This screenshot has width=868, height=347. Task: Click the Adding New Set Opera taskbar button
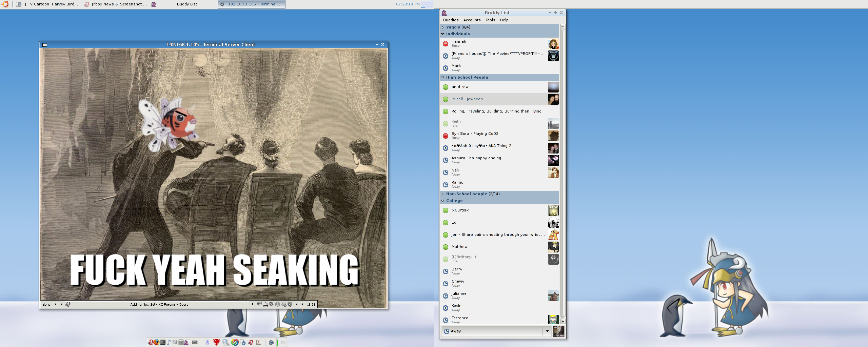(x=159, y=304)
